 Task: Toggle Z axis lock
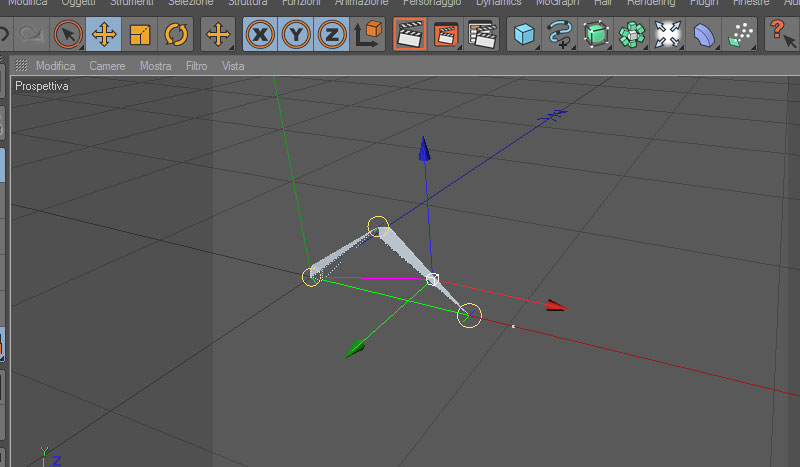click(x=332, y=34)
